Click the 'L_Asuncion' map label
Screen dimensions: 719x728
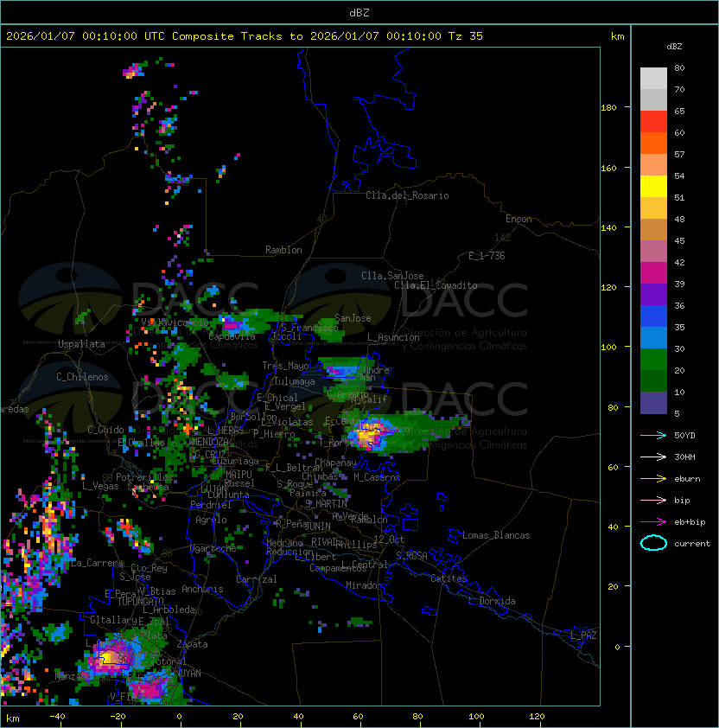coord(393,337)
